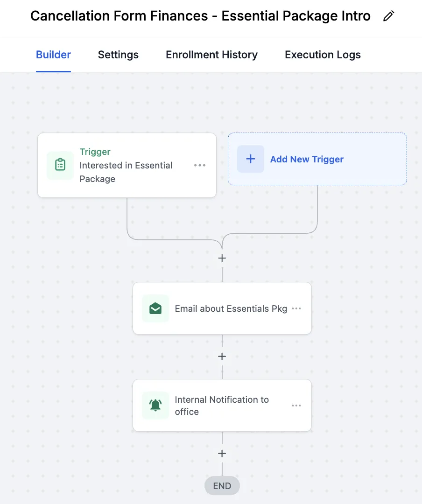This screenshot has height=504, width=422.
Task: Click the pencil icon to rename workflow
Action: (388, 16)
